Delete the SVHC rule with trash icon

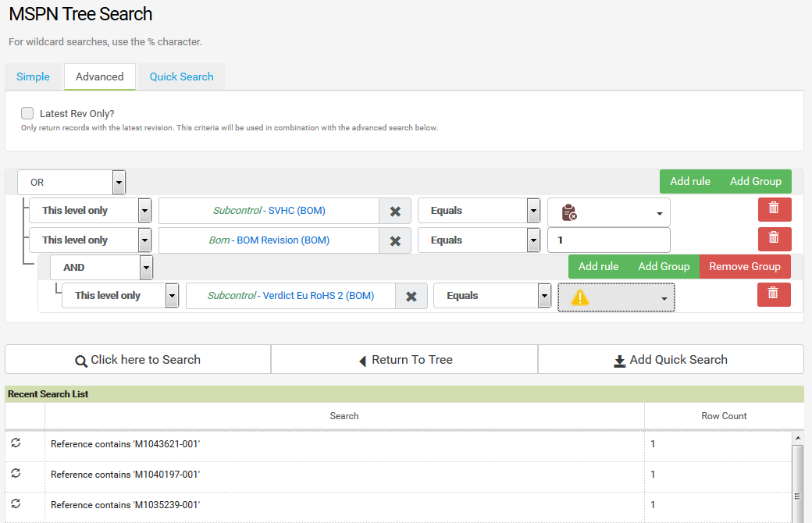(774, 210)
